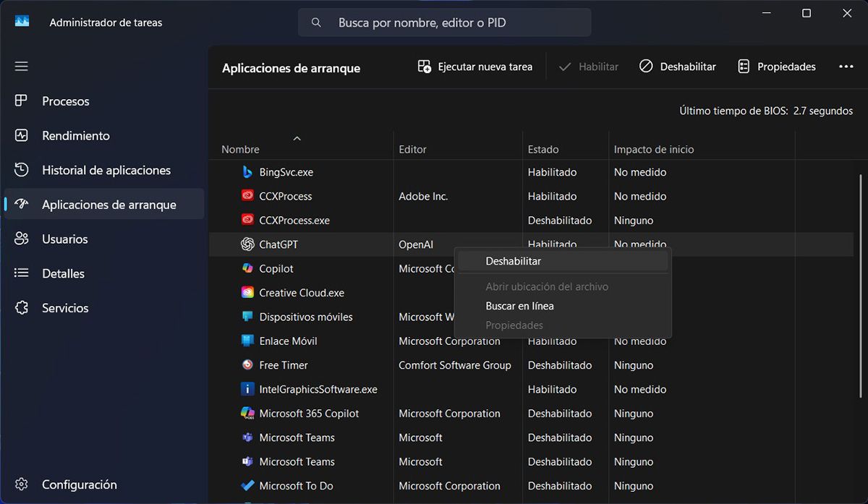The width and height of the screenshot is (868, 504).
Task: Click the Detalles sidebar icon
Action: click(x=21, y=273)
